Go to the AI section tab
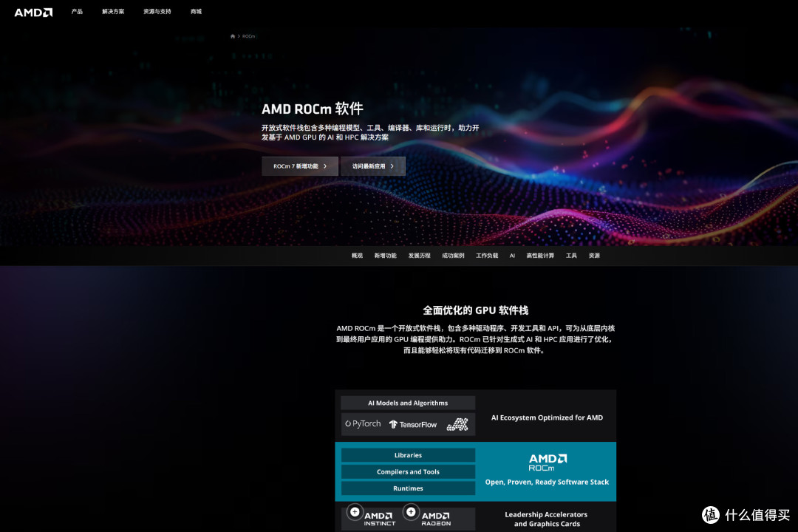 (x=512, y=256)
